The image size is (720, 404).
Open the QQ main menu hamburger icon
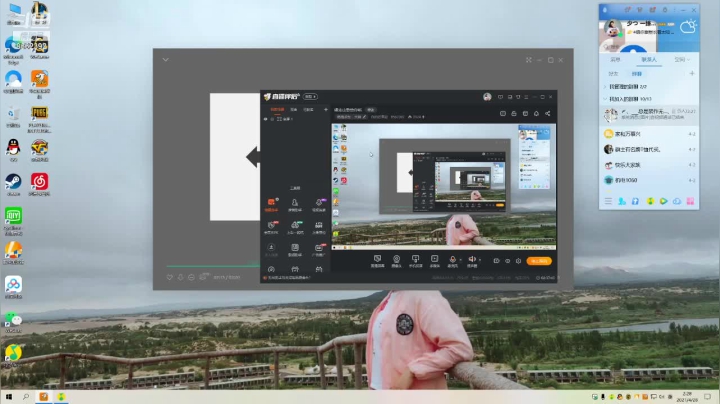(608, 201)
